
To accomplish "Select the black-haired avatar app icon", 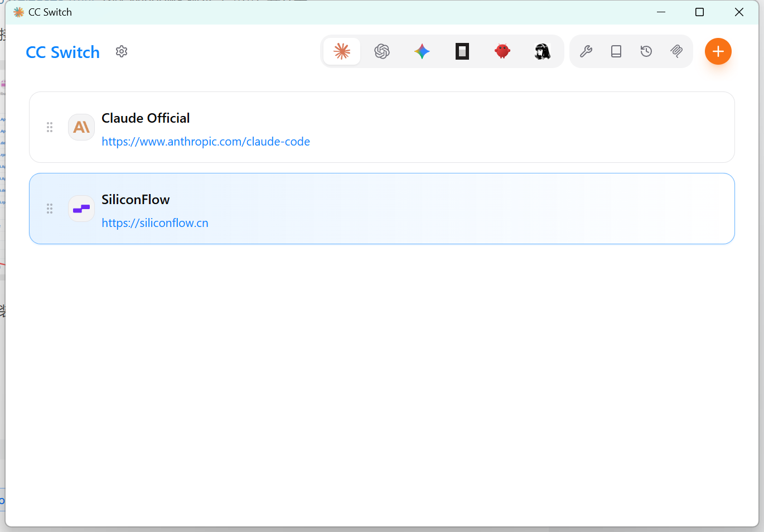I will pyautogui.click(x=543, y=51).
